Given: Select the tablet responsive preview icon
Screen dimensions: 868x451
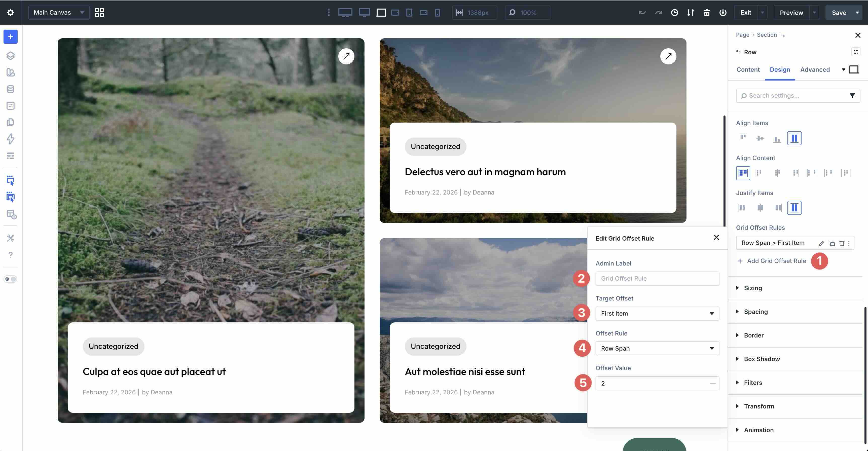Looking at the screenshot, I should click(409, 13).
